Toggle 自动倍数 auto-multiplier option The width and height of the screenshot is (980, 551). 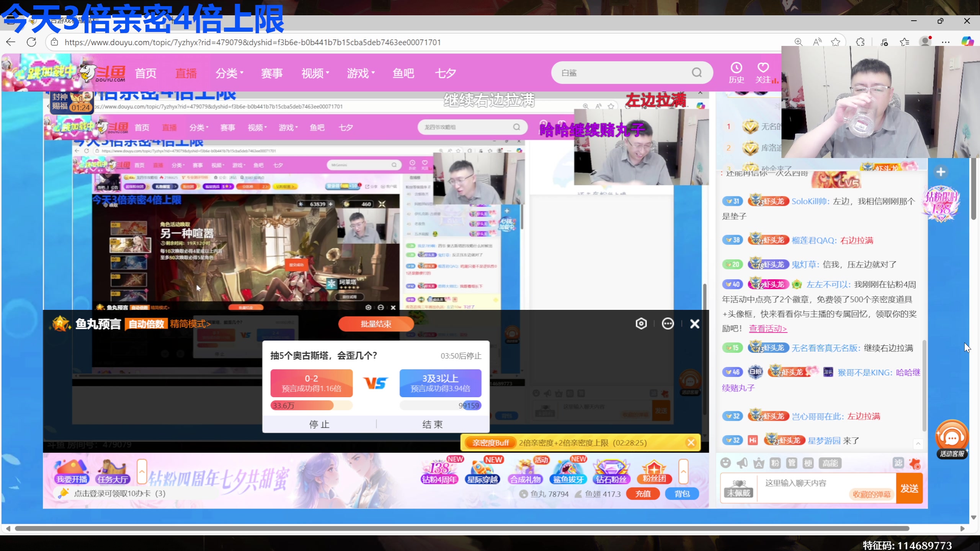[146, 324]
